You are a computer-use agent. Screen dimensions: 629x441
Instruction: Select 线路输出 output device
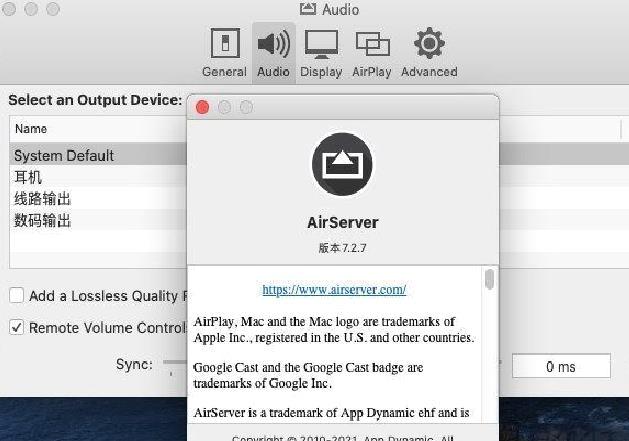pos(98,198)
